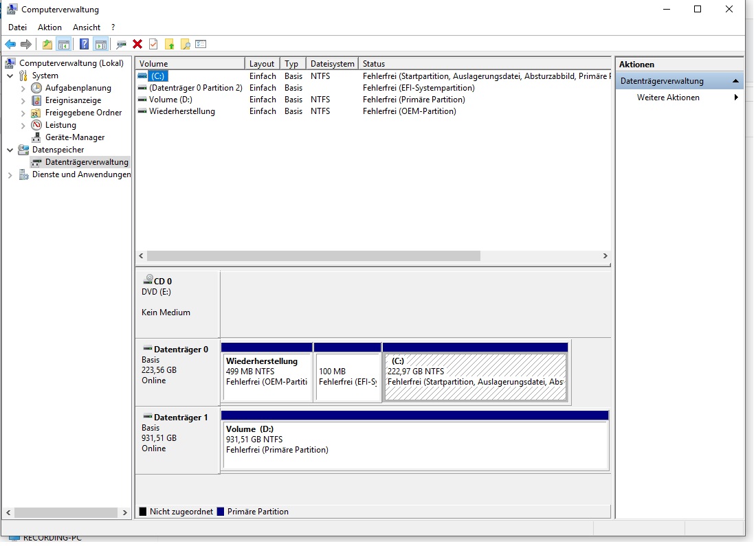Collapse the System tree node
This screenshot has height=546, width=756.
[10, 76]
